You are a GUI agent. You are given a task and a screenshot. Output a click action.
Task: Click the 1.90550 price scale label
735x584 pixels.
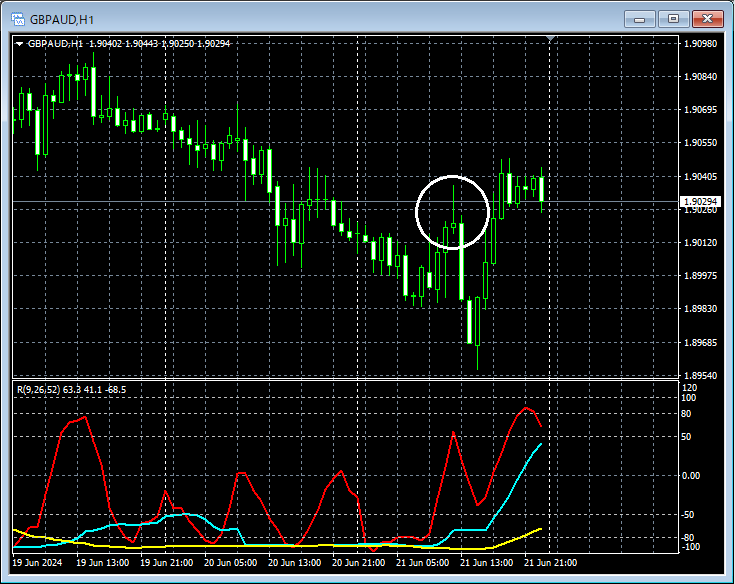700,143
